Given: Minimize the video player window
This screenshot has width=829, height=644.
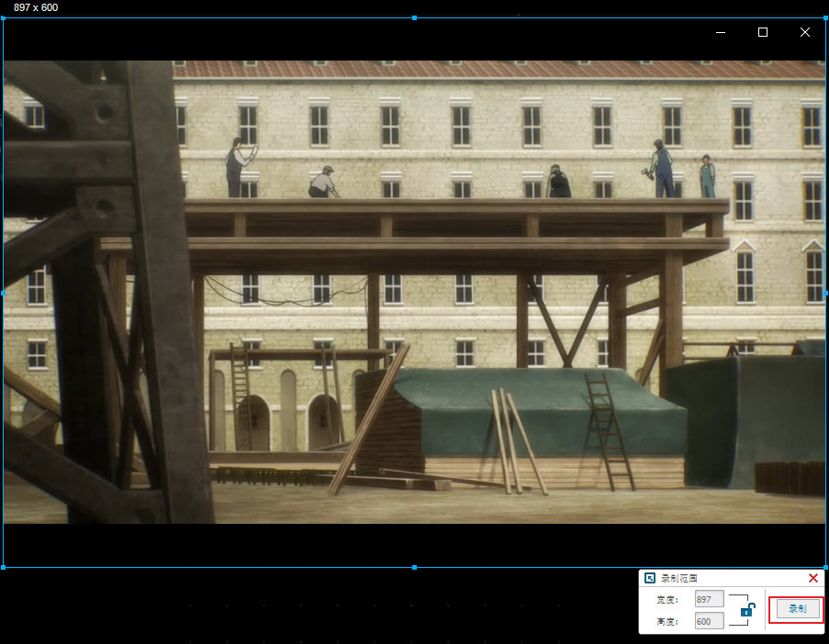Looking at the screenshot, I should [721, 32].
